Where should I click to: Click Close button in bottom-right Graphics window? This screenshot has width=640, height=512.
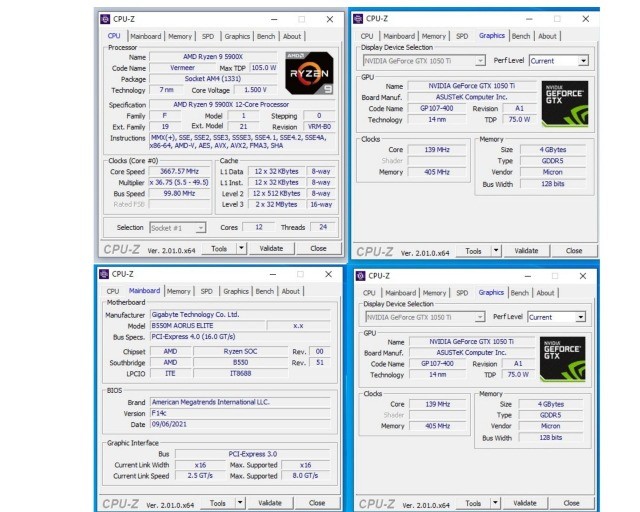click(x=571, y=503)
